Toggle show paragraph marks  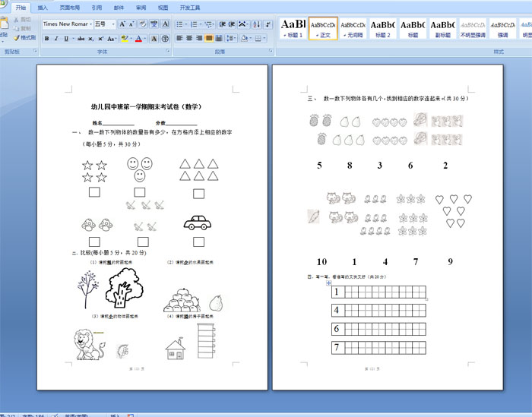pos(268,24)
